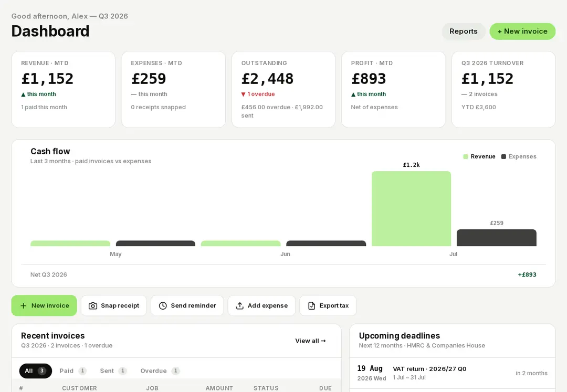Open the Revenue MTD £1,152 card
The image size is (567, 392).
click(x=64, y=89)
